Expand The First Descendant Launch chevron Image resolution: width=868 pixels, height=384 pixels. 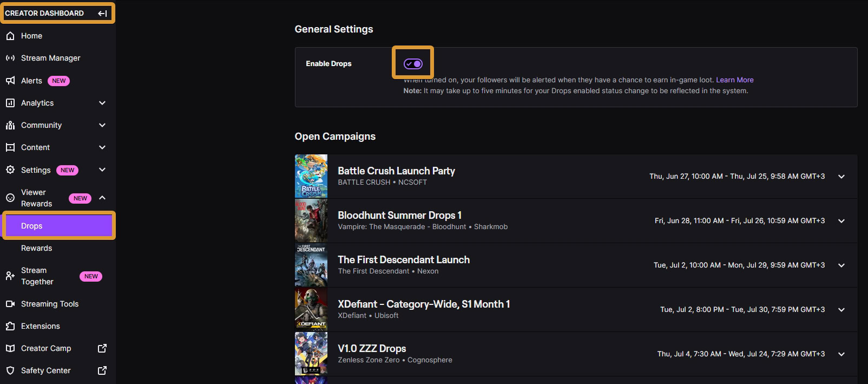pyautogui.click(x=841, y=265)
